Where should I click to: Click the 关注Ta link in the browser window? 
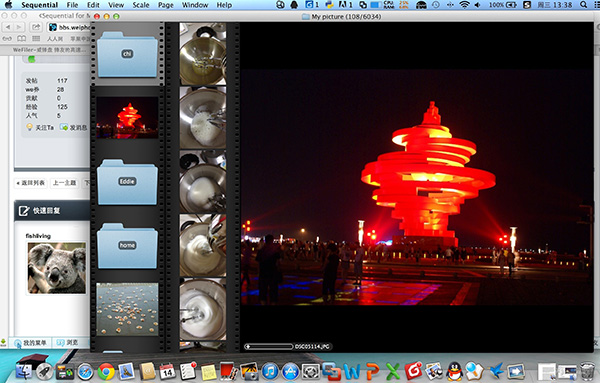(x=40, y=127)
